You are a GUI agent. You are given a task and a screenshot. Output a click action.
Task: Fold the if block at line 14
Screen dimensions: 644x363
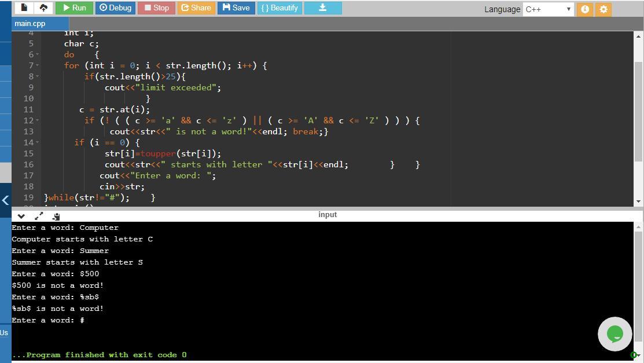pos(38,142)
